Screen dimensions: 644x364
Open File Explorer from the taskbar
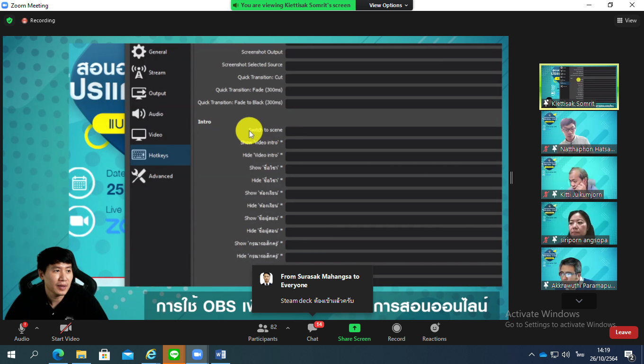(x=81, y=355)
